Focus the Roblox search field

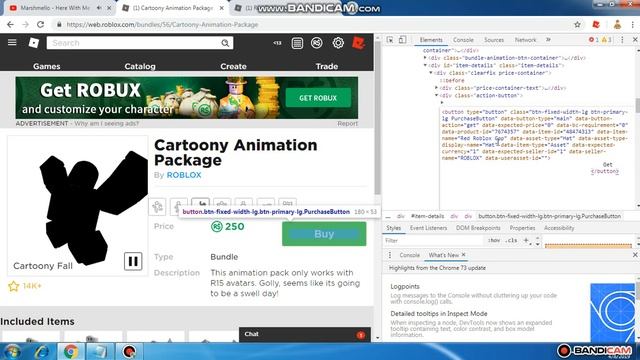click(x=135, y=43)
